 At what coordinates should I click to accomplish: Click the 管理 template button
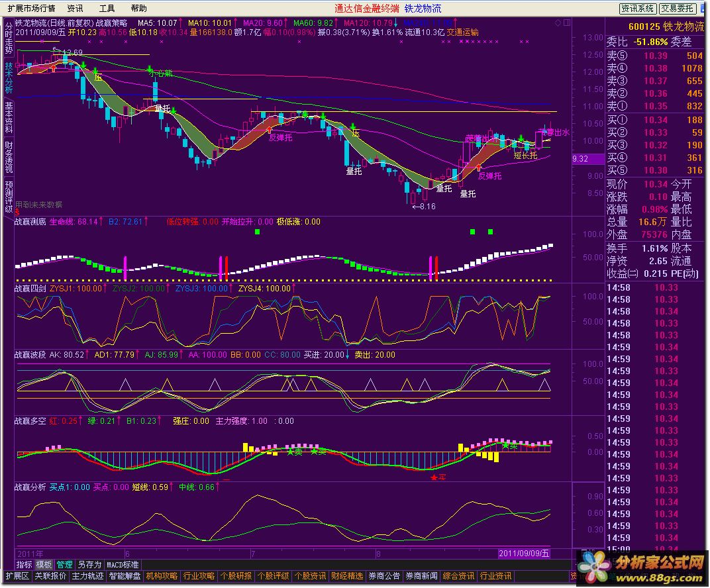coord(64,565)
